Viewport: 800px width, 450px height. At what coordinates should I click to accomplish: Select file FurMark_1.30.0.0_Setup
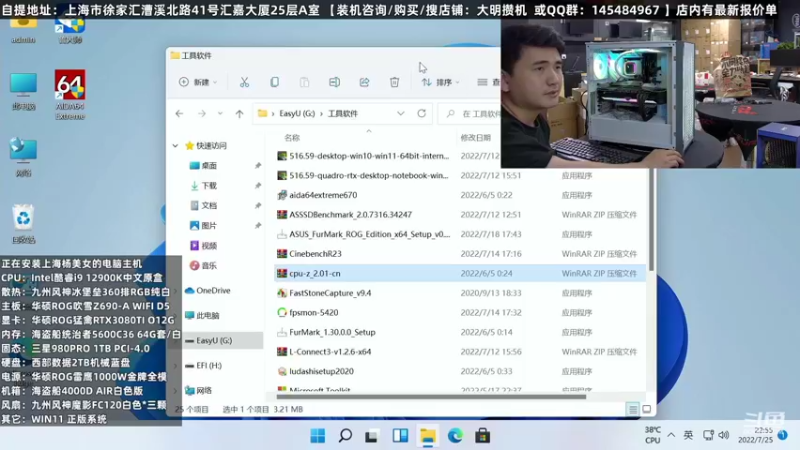coord(332,333)
